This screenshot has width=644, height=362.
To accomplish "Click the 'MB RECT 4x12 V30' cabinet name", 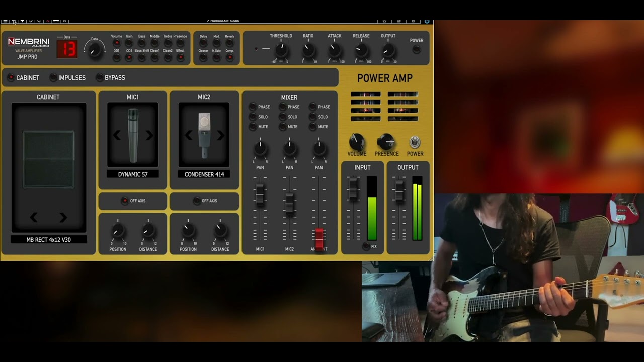I will [x=48, y=240].
